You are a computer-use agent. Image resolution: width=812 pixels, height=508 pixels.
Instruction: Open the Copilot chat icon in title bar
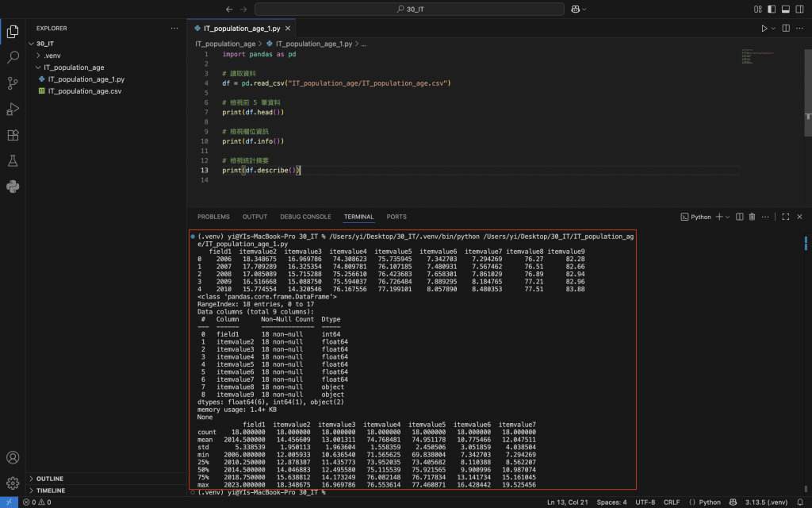coord(575,10)
